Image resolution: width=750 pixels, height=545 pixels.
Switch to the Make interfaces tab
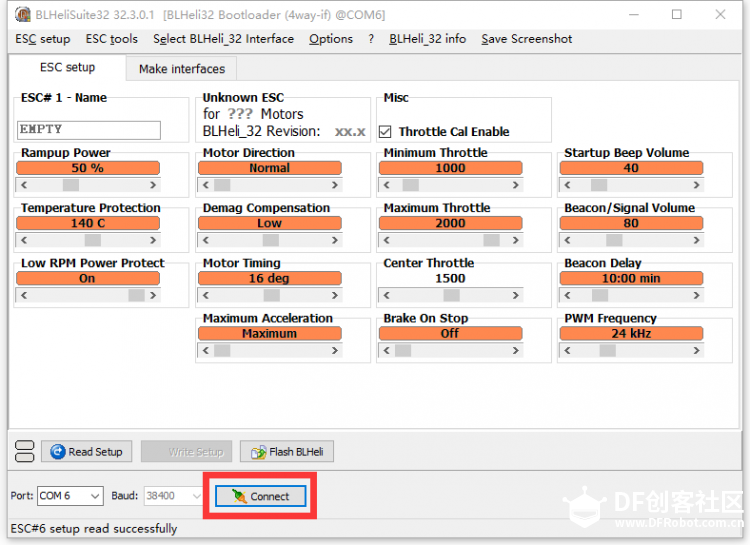182,69
